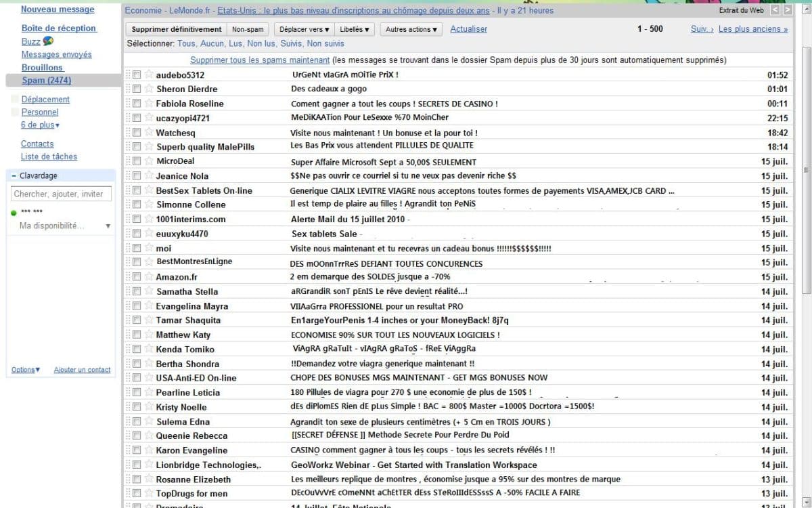Open Brouillons folder
Image resolution: width=812 pixels, height=508 pixels.
[42, 68]
